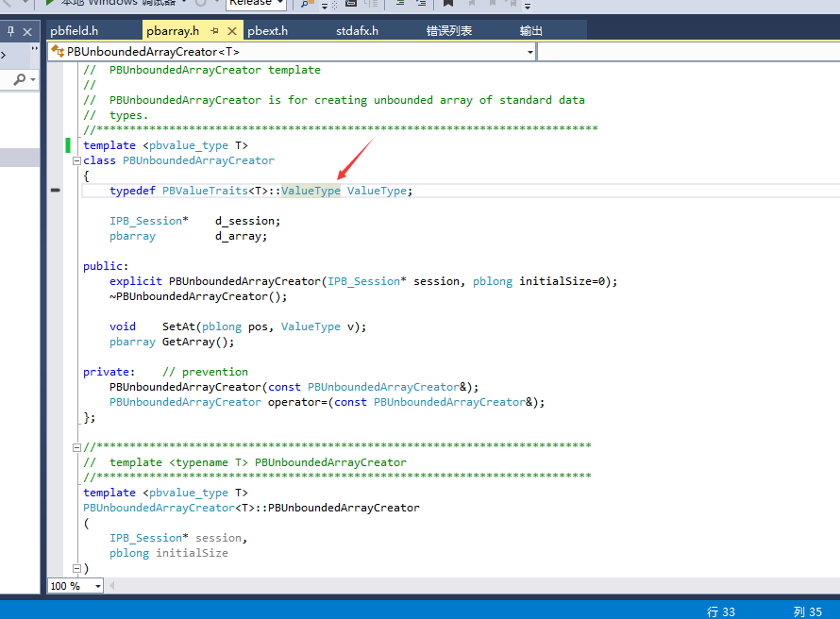Open the pbext.h tab
This screenshot has width=840, height=619.
pyautogui.click(x=268, y=31)
